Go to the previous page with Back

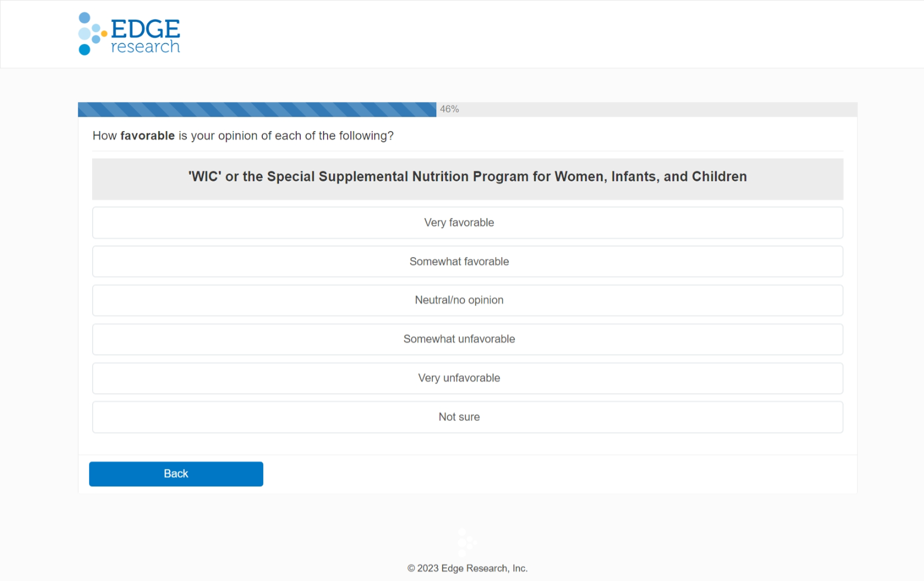[176, 474]
